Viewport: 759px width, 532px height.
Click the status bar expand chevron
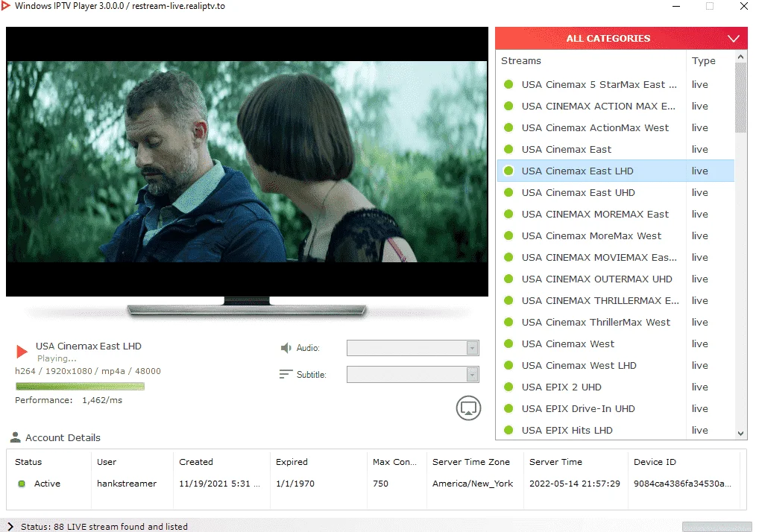(x=10, y=526)
